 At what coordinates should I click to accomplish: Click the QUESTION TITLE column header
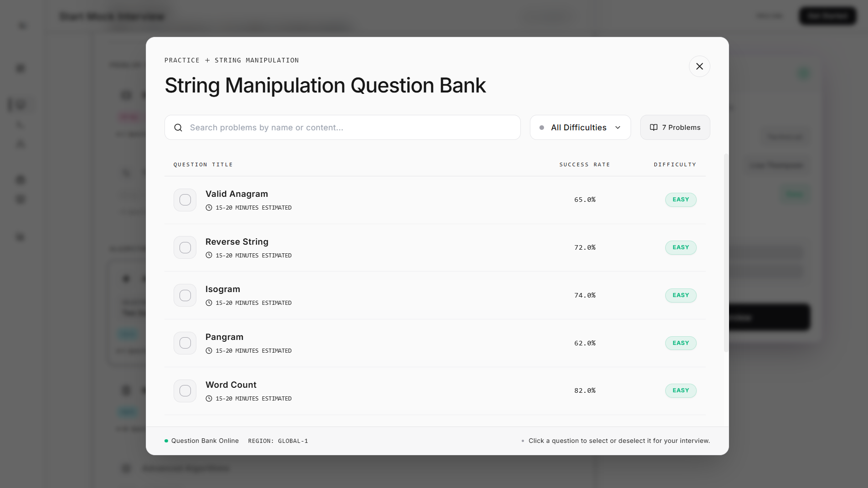203,164
